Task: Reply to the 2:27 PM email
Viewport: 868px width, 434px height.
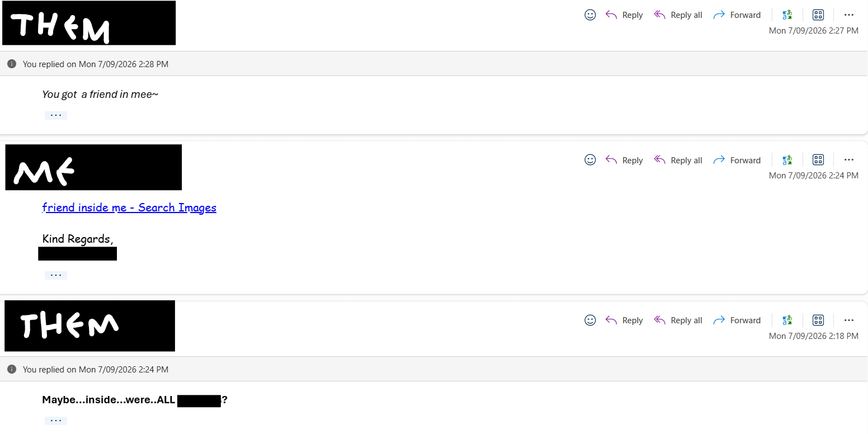Action: (x=624, y=15)
